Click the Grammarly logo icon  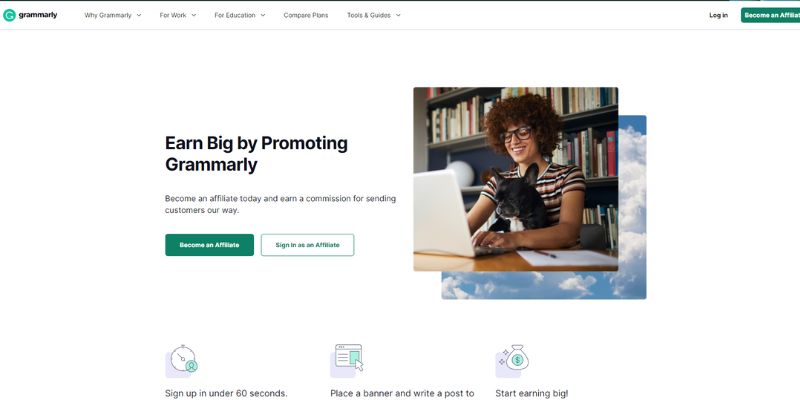(x=9, y=15)
